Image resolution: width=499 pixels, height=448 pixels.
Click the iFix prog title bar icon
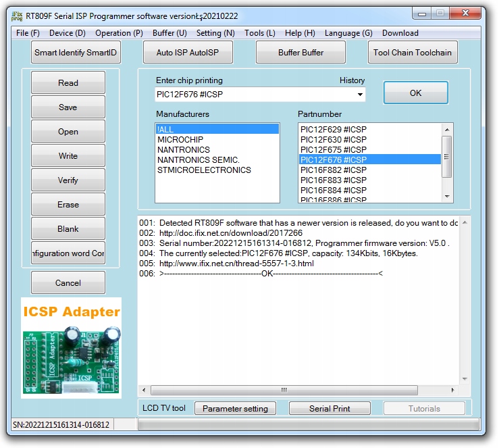pos(17,16)
